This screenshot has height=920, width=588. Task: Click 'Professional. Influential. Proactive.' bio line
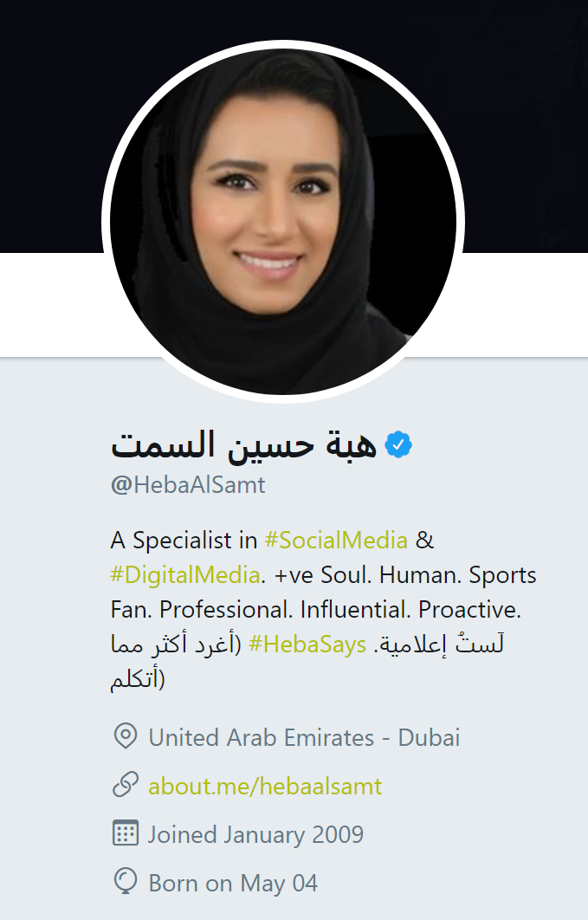click(340, 610)
